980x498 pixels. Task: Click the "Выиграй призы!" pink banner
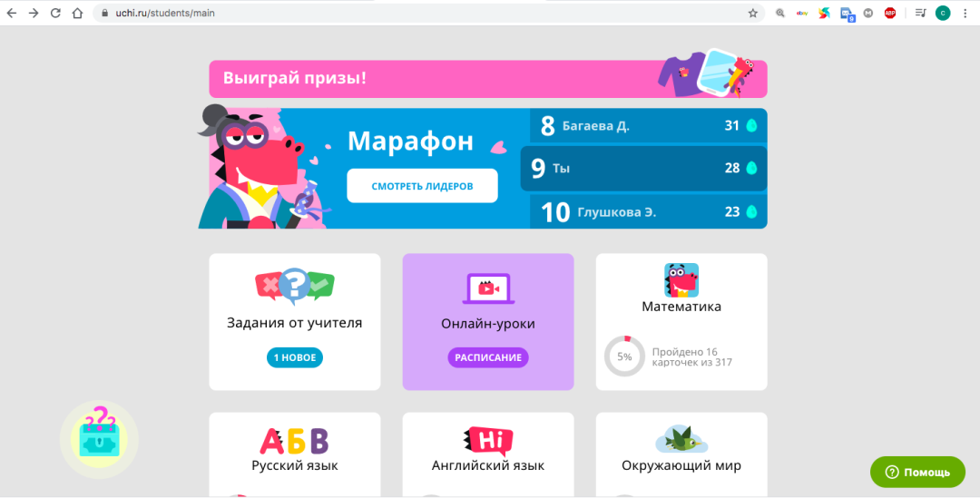(487, 79)
